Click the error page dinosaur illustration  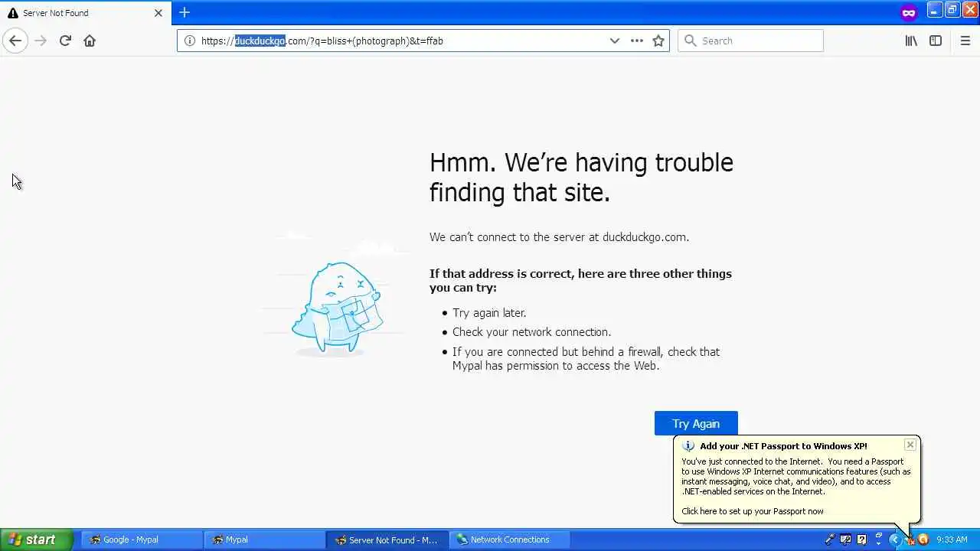point(337,308)
